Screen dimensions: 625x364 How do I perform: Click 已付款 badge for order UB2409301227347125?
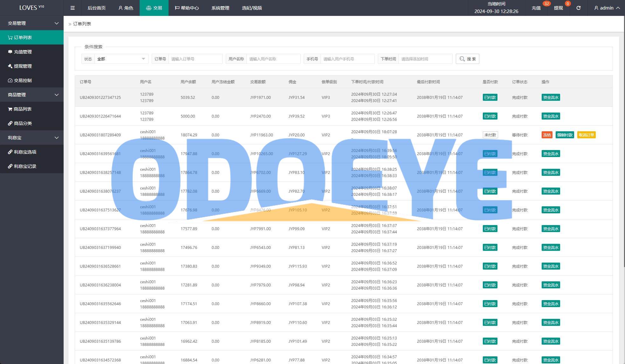pyautogui.click(x=490, y=97)
